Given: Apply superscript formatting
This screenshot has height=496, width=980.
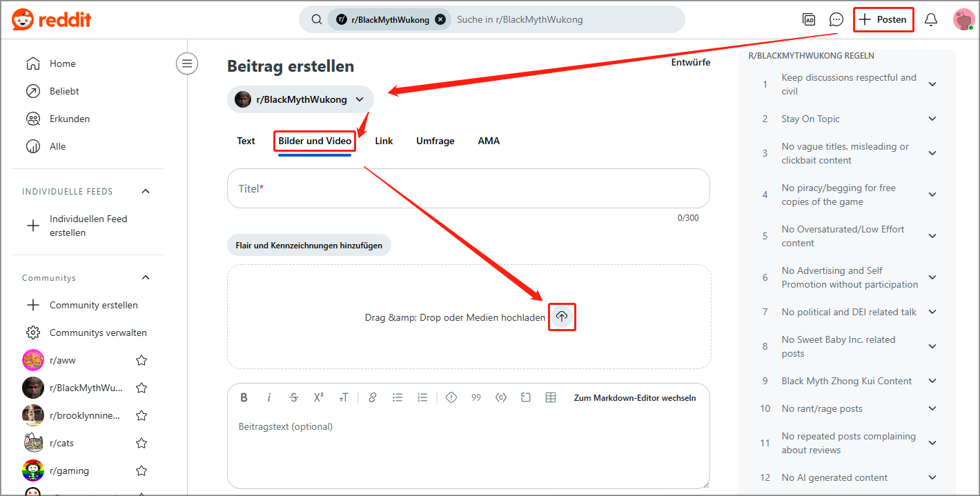Looking at the screenshot, I should 319,397.
